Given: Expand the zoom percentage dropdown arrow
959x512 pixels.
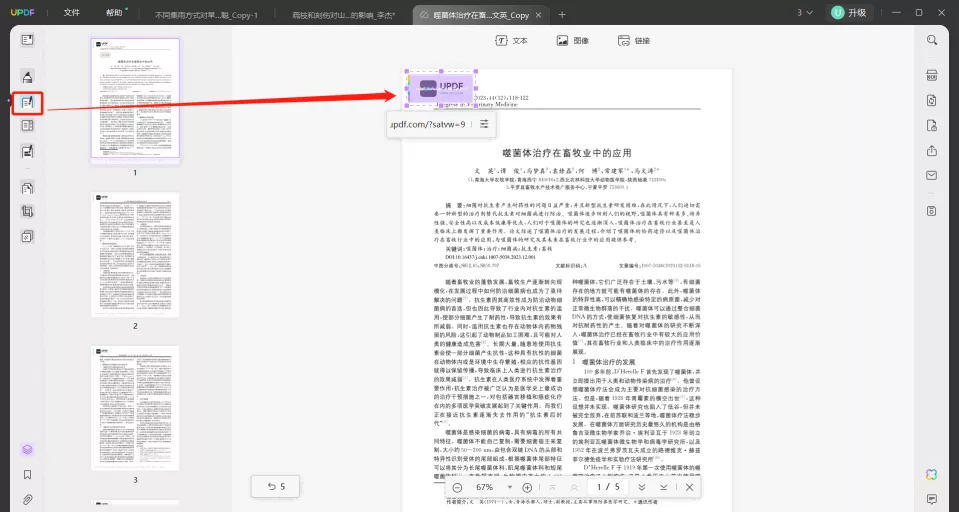Looking at the screenshot, I should pyautogui.click(x=509, y=488).
